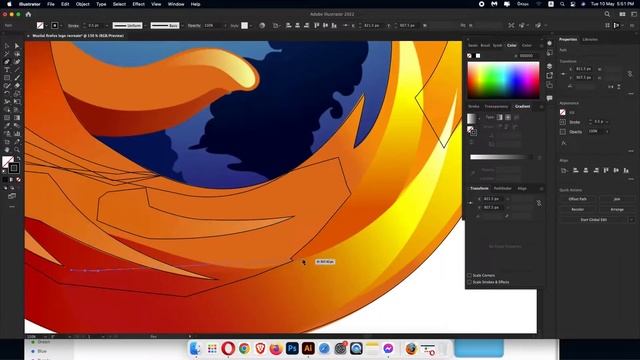
Task: Select linear gradient type icon
Action: 500,117
